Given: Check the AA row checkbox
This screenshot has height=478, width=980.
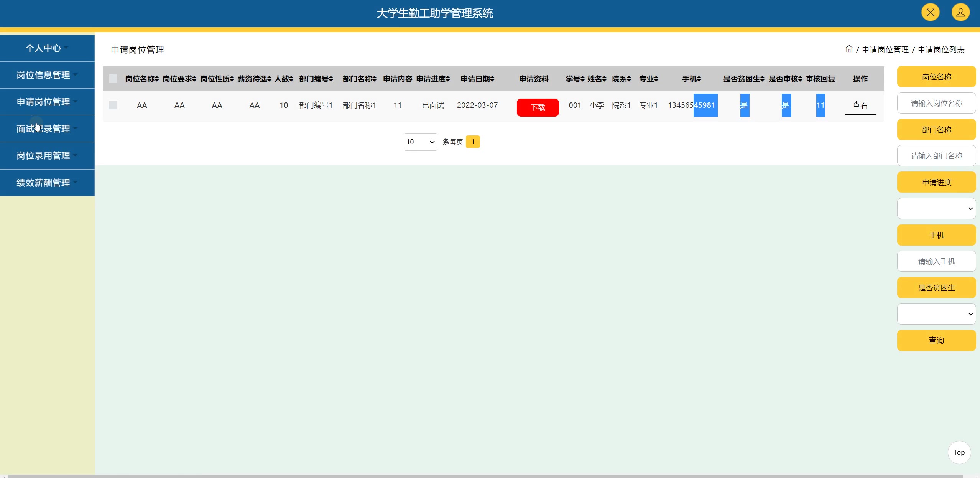Looking at the screenshot, I should pos(113,105).
